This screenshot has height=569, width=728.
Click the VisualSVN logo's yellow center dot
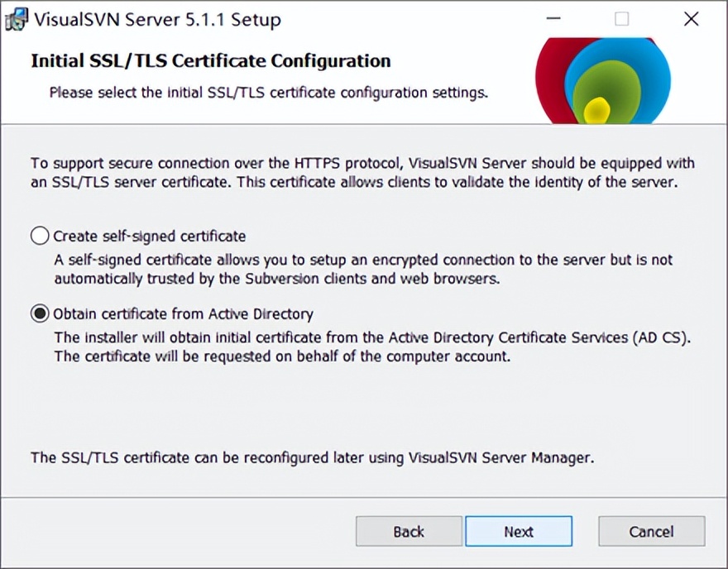click(x=596, y=111)
